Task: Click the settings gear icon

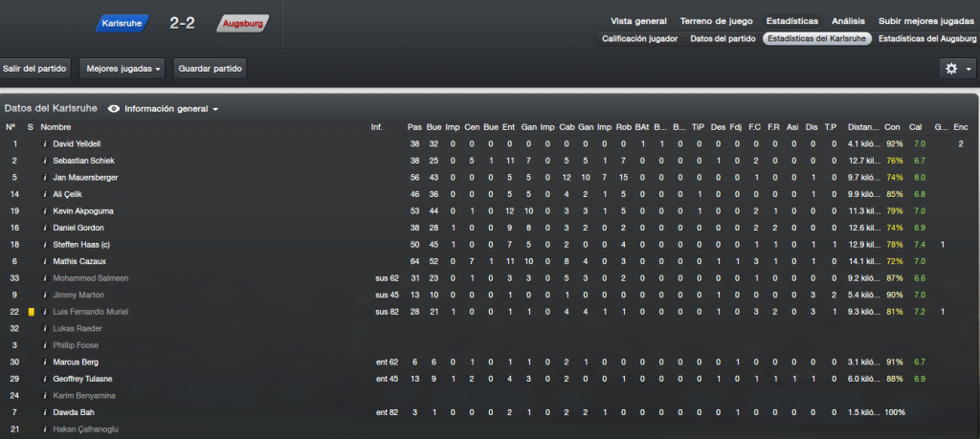Action: click(x=951, y=69)
